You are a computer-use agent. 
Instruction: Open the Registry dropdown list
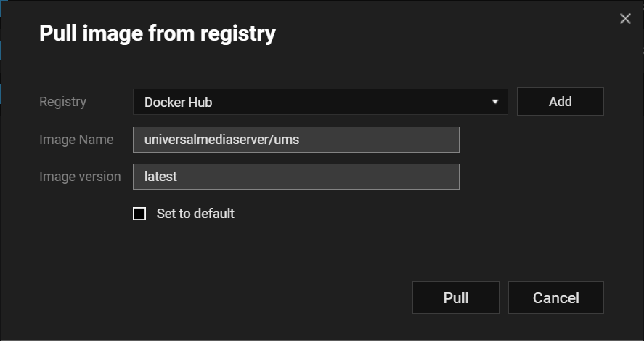tap(319, 102)
